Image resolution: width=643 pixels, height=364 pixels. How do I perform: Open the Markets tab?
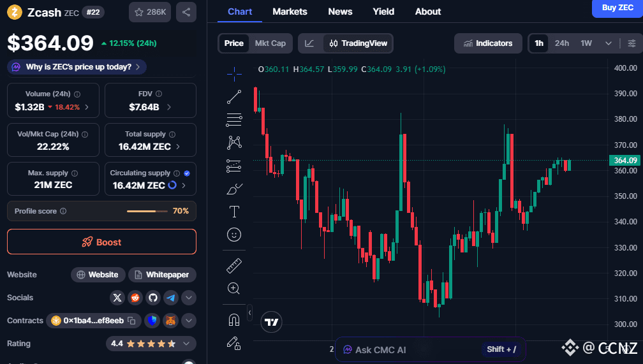(x=290, y=12)
